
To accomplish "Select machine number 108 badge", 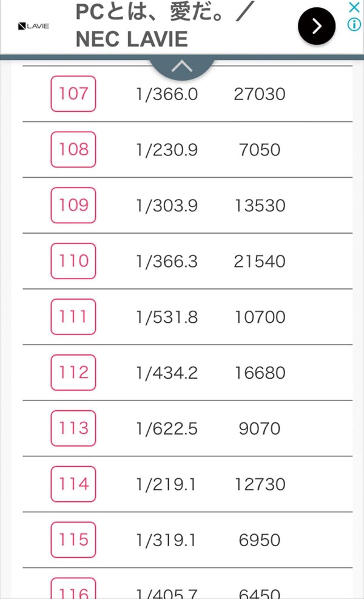I will click(x=73, y=149).
